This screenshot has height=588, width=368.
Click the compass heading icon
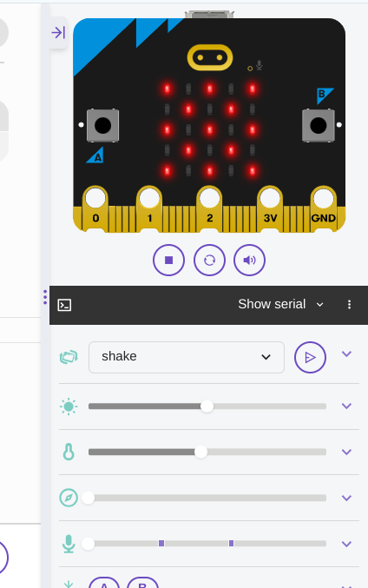[69, 498]
